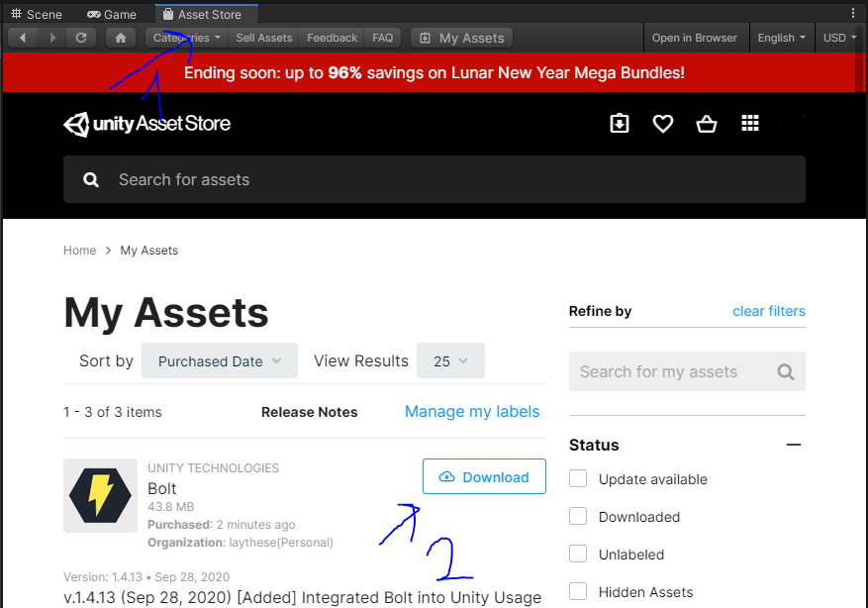Viewport: 868px width, 608px height.
Task: Click Open in Browser
Action: coord(694,38)
